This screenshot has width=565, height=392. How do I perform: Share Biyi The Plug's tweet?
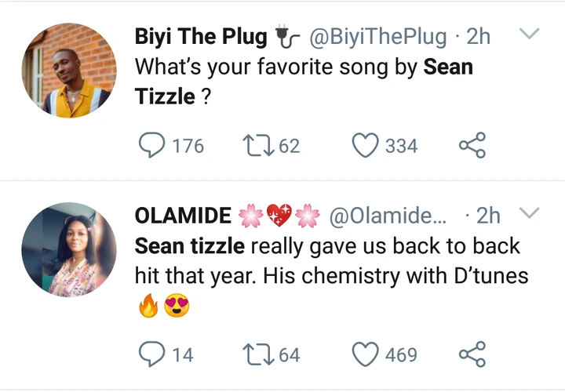tap(472, 145)
